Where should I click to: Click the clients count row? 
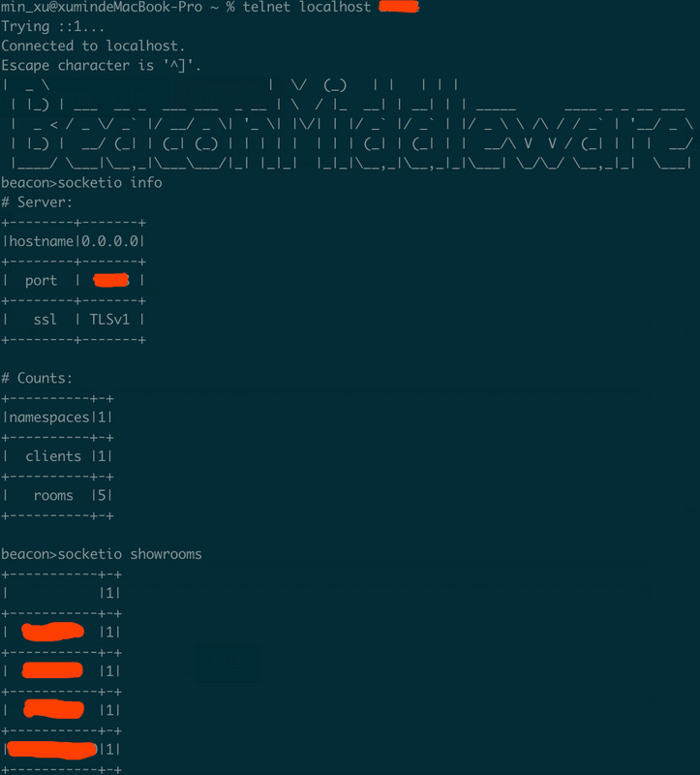click(x=58, y=456)
